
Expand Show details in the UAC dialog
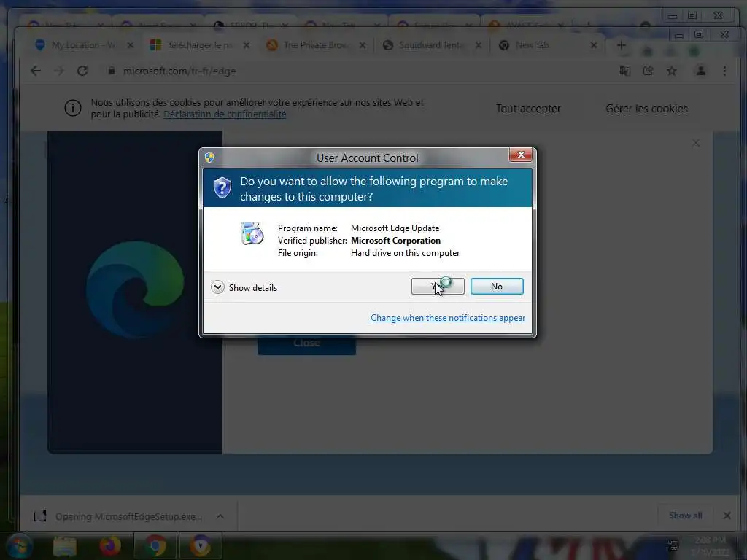click(x=244, y=287)
